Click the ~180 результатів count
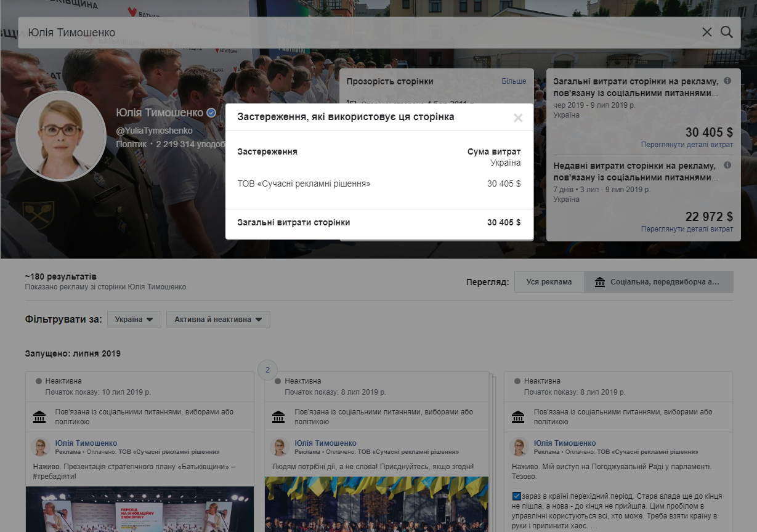Viewport: 757px width, 532px height. 61,276
